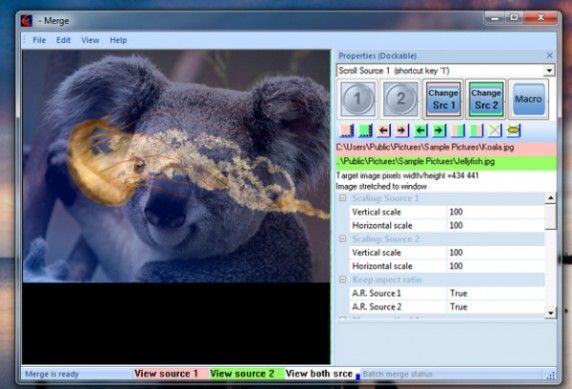Screen dimensions: 572x389
Task: Open the File menu
Action: (39, 40)
